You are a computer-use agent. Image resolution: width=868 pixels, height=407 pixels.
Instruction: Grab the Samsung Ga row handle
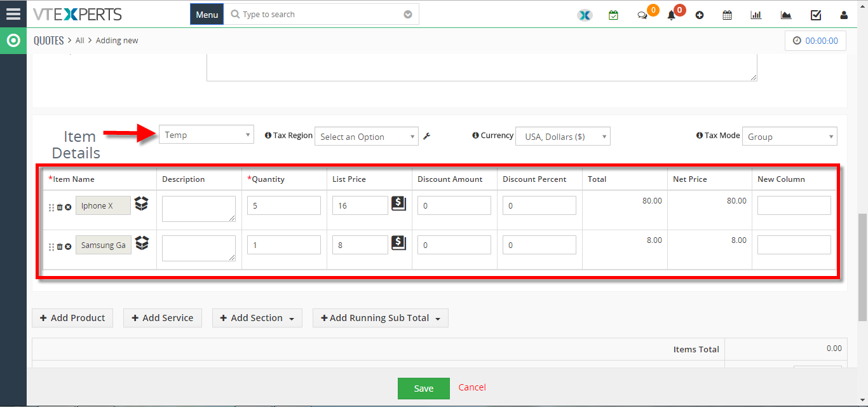(51, 247)
